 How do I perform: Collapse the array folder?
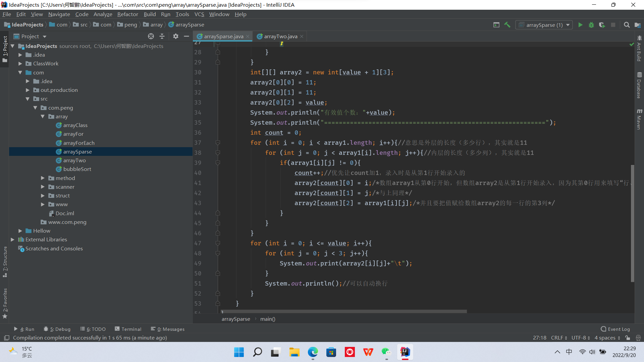tap(43, 116)
